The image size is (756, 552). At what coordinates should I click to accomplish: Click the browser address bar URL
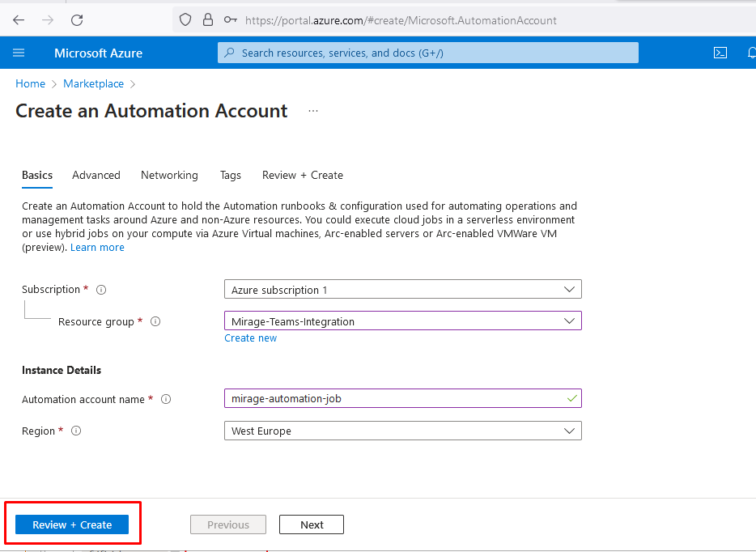coord(401,20)
